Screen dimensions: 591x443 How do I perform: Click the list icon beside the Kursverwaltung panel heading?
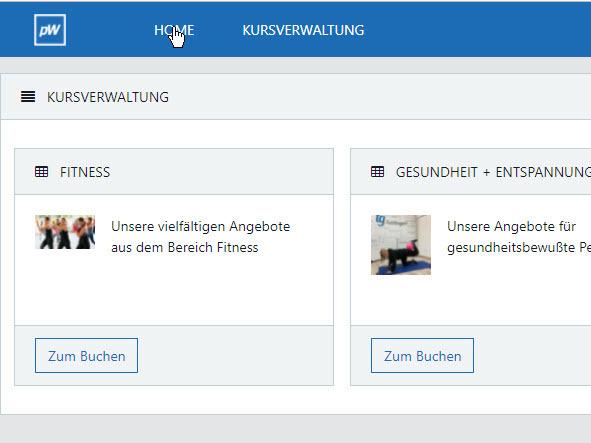pyautogui.click(x=28, y=97)
